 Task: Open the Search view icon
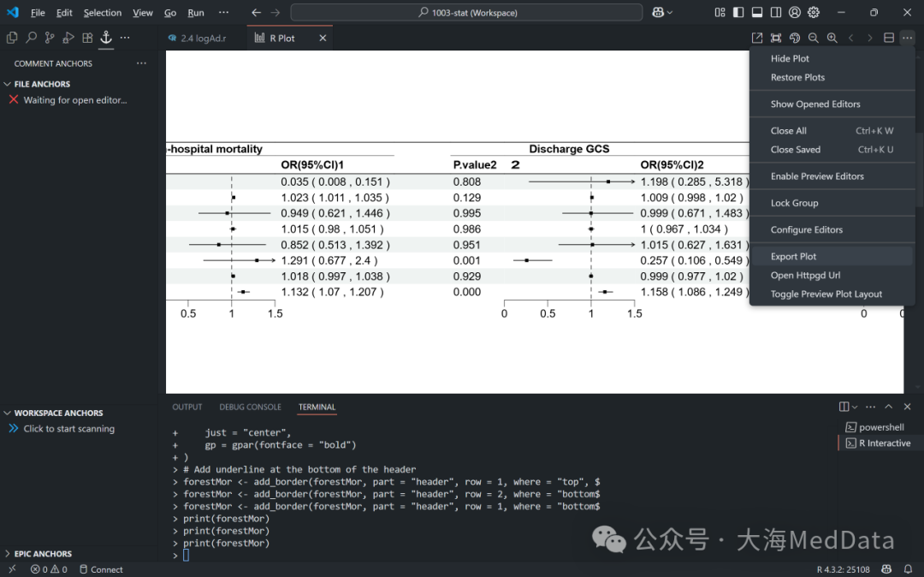tap(31, 38)
